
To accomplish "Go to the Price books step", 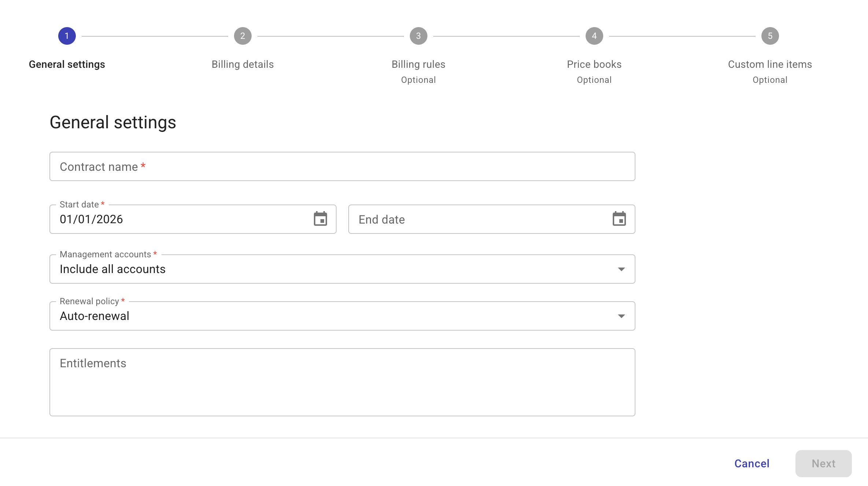I will tap(594, 64).
